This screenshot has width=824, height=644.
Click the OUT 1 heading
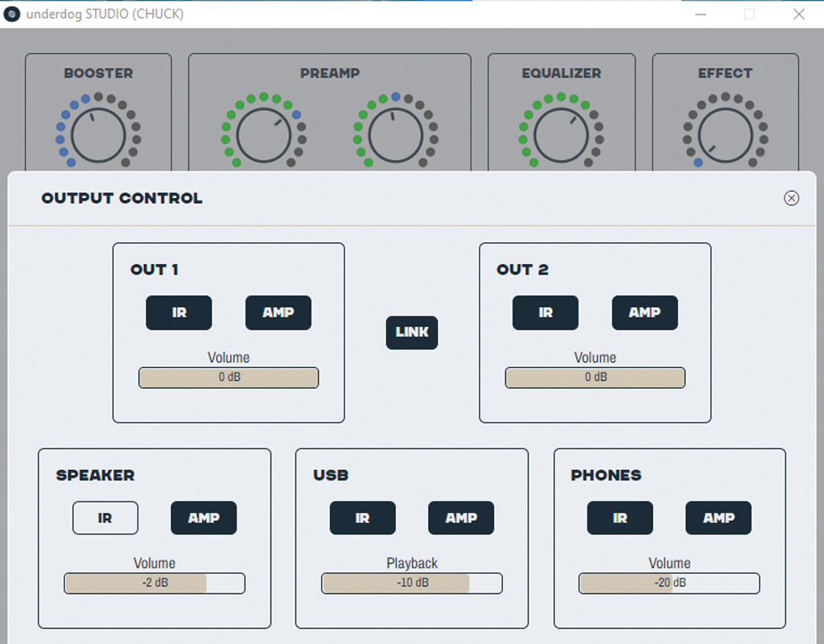pyautogui.click(x=154, y=270)
